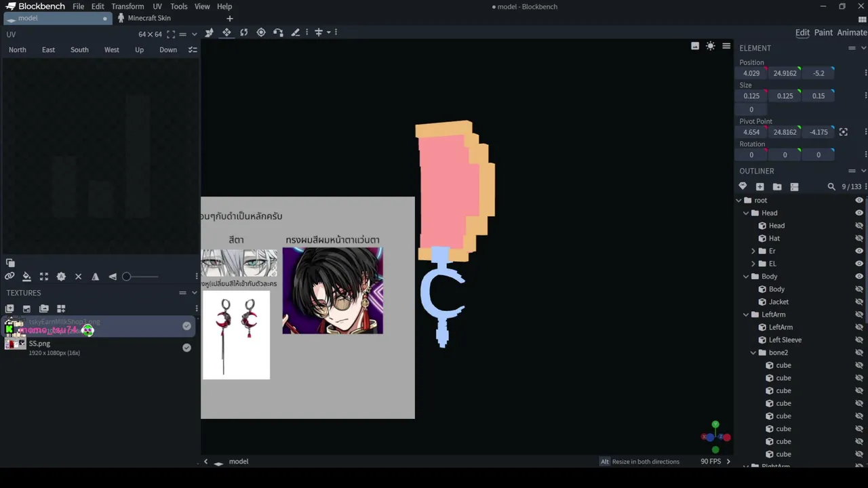Toggle saved checkmark on SS.png texture
This screenshot has width=868, height=488.
[x=186, y=348]
